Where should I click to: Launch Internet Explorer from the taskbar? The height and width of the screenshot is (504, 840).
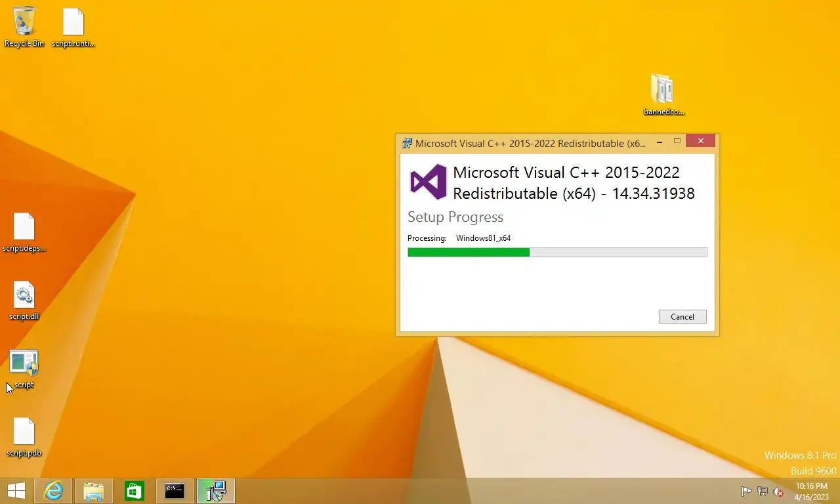(53, 491)
